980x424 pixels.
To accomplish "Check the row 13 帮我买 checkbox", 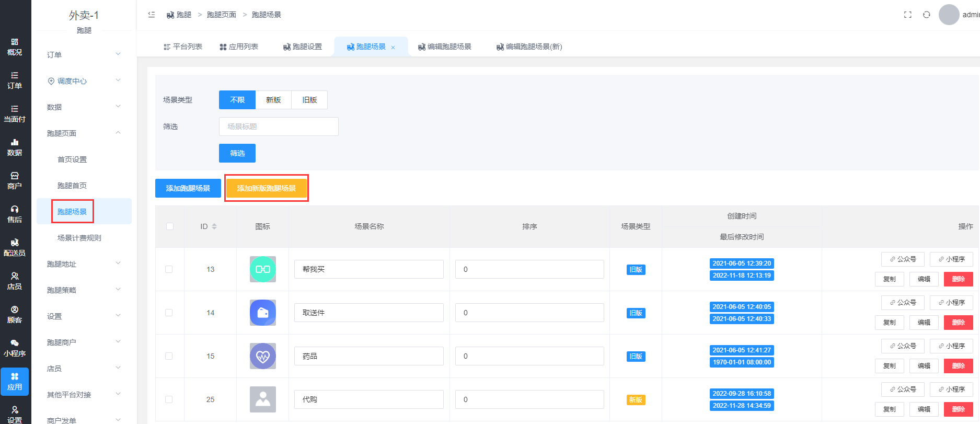I will pos(169,269).
